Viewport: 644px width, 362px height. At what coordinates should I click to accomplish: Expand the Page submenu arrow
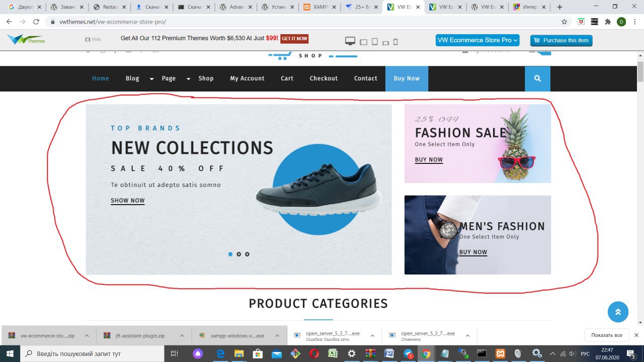(x=188, y=79)
